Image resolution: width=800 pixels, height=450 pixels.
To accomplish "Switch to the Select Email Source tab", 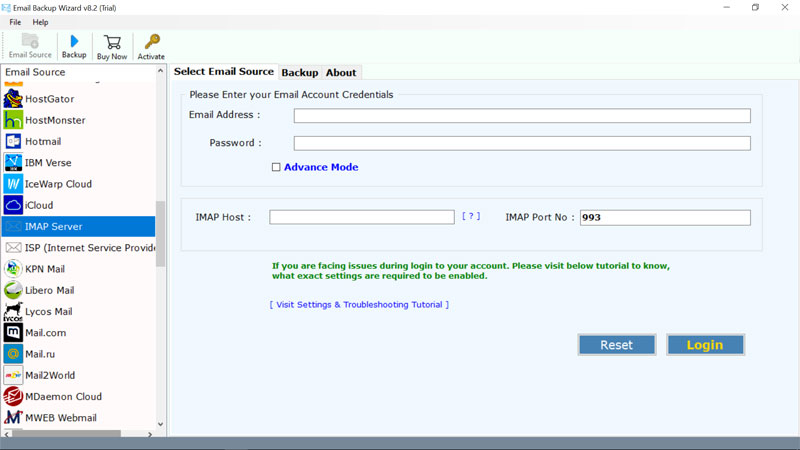I will point(223,71).
